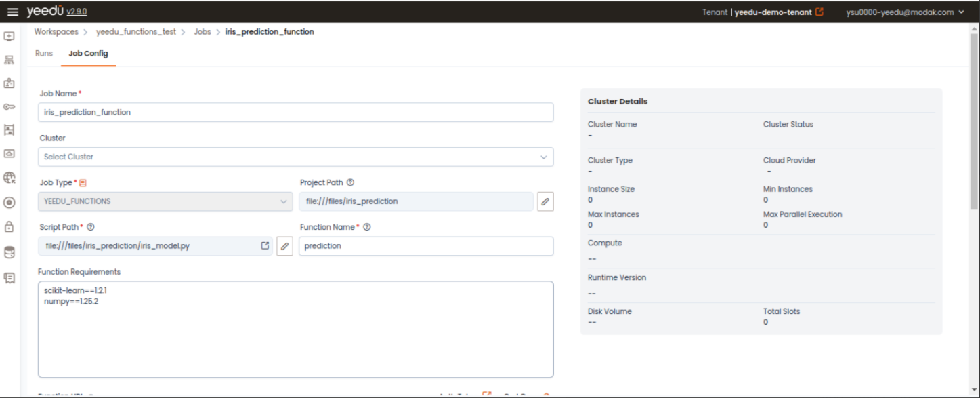Click yeedu-demo-tenant tenant name

pyautogui.click(x=773, y=12)
